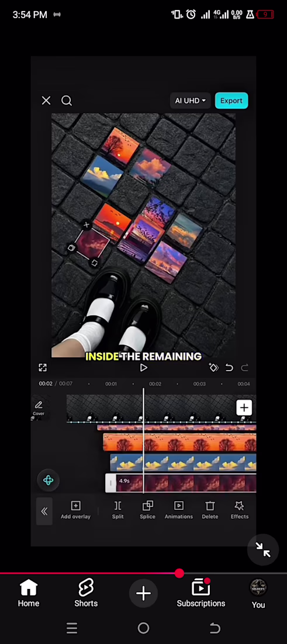Play the editor preview
The height and width of the screenshot is (644, 287).
(x=144, y=368)
